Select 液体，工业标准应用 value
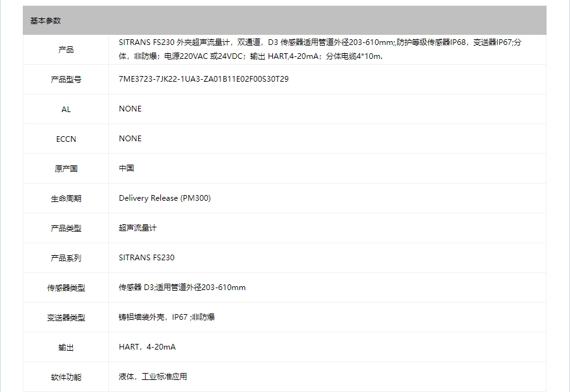Screen dimensions: 570x392 point(153,377)
